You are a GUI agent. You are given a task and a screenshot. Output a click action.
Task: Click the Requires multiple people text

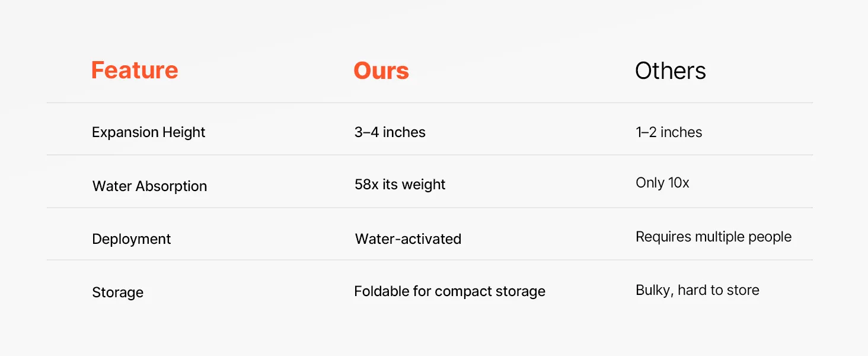(713, 237)
